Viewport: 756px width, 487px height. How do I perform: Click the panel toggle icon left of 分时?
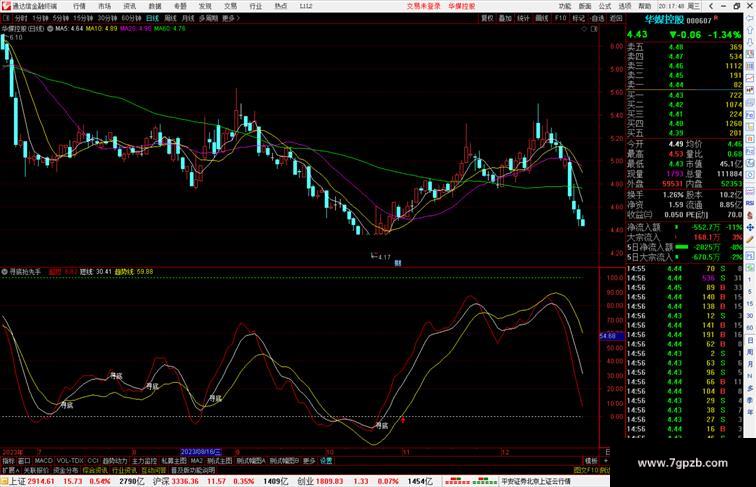tap(6, 18)
